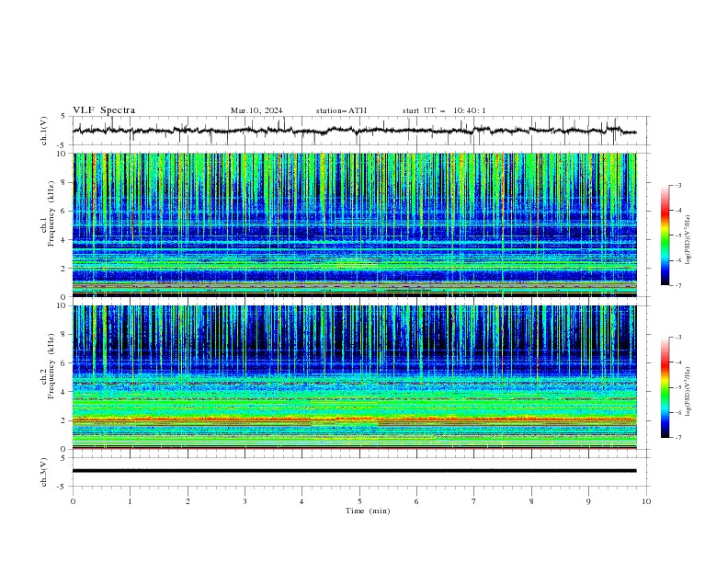Click the ch.1 "Frequency (kHz)" axis label
The image size is (728, 563).
point(51,214)
